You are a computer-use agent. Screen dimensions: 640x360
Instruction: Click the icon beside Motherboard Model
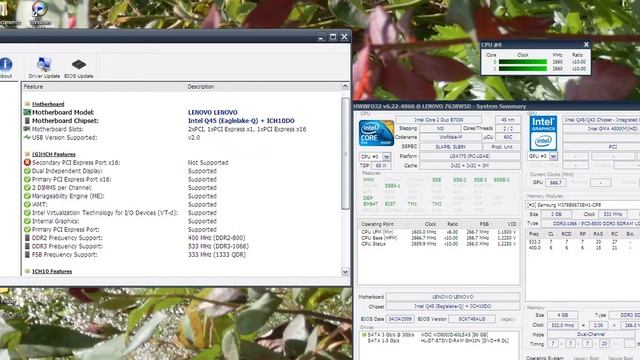point(27,112)
